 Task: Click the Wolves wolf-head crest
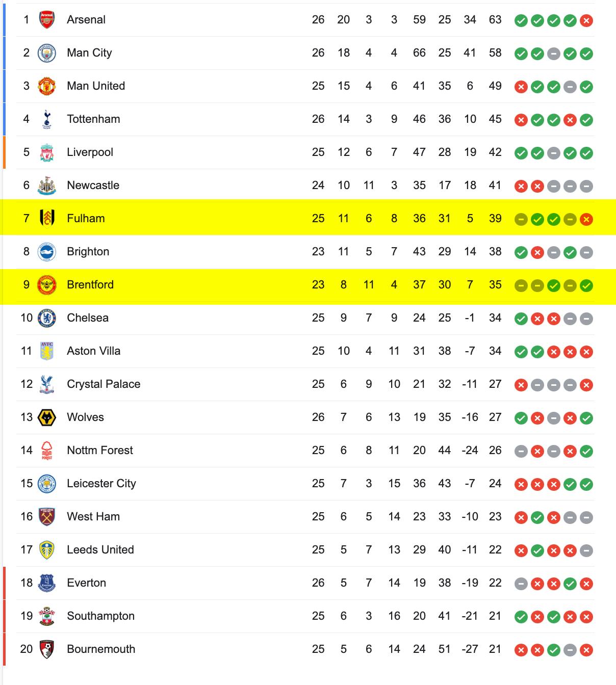coord(47,417)
